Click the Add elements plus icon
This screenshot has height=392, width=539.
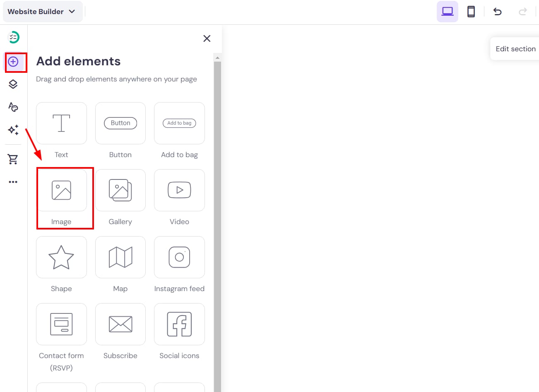pyautogui.click(x=13, y=62)
